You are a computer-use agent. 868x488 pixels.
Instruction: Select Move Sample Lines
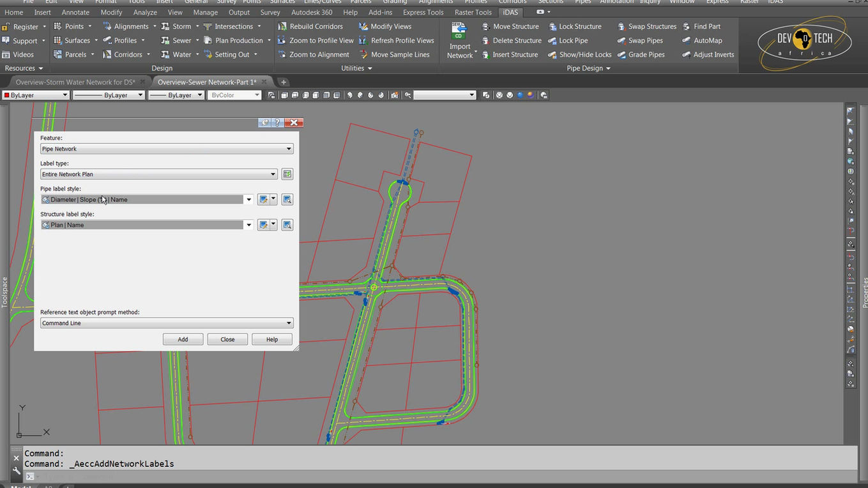coord(393,54)
